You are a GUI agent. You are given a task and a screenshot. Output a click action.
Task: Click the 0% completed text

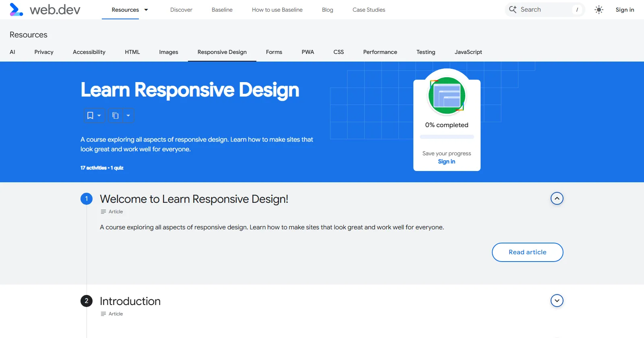pyautogui.click(x=447, y=125)
